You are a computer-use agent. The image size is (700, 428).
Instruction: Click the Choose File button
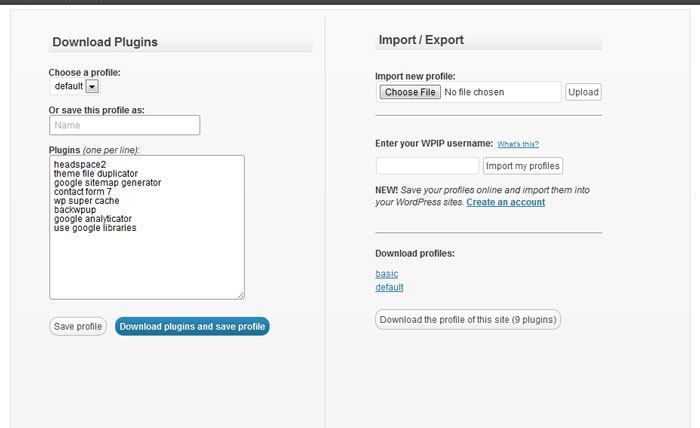point(410,92)
